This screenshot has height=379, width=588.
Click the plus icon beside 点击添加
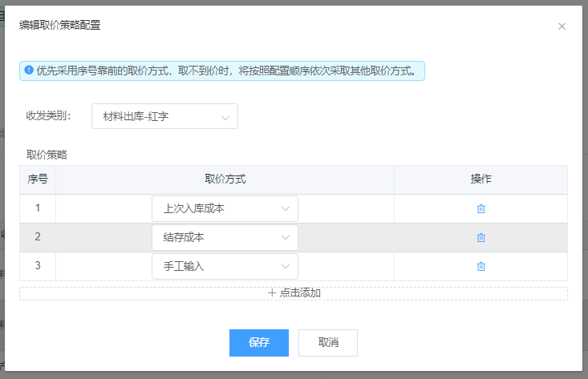(x=272, y=293)
